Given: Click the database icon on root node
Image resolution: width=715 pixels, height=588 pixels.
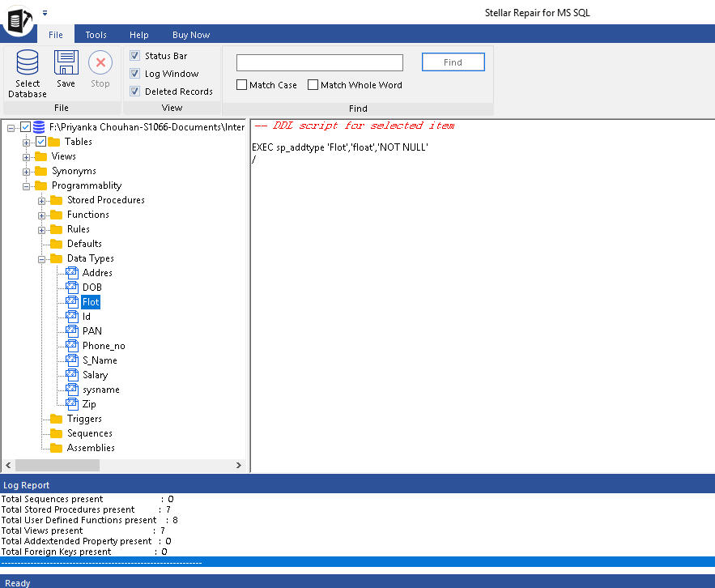Looking at the screenshot, I should pyautogui.click(x=39, y=127).
